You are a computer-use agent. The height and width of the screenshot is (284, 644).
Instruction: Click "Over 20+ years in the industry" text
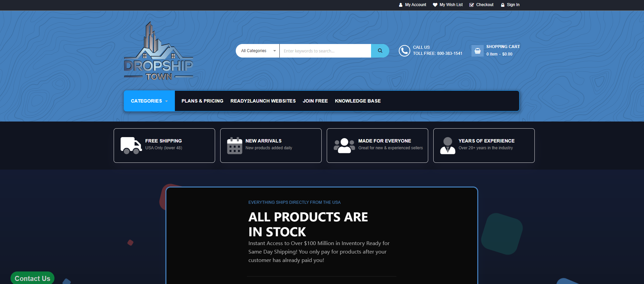(486, 148)
